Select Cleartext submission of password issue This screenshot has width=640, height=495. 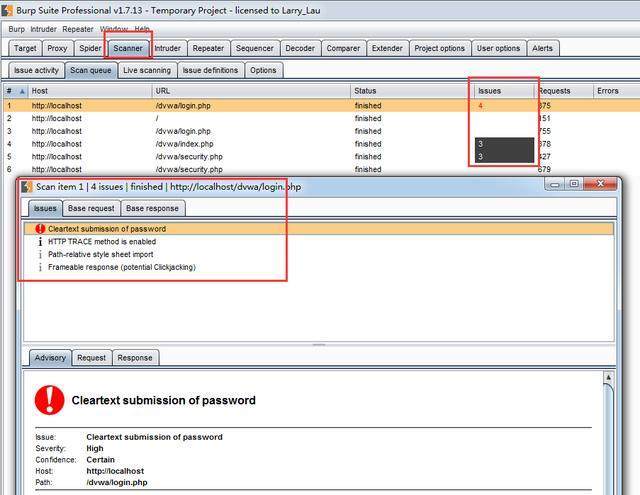pyautogui.click(x=319, y=229)
